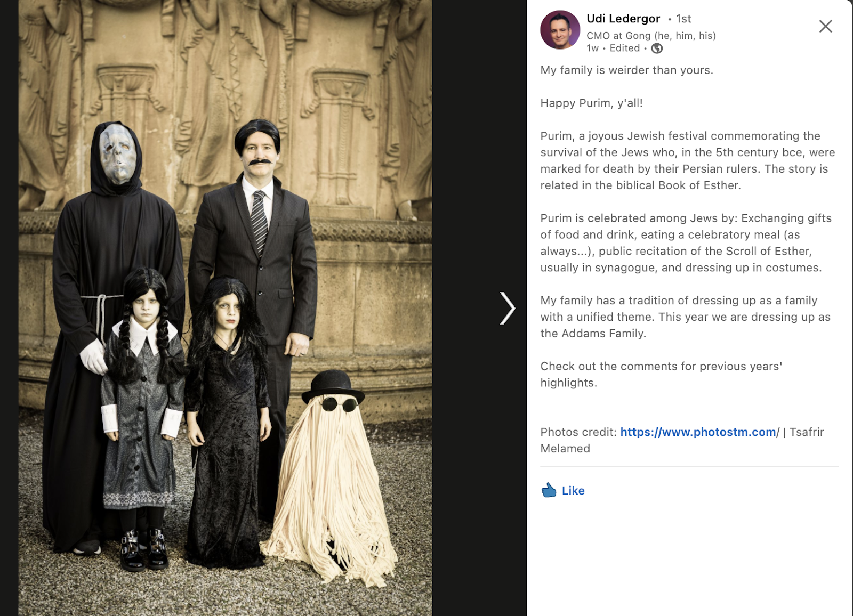
Task: Click the globe public visibility icon
Action: pyautogui.click(x=657, y=48)
